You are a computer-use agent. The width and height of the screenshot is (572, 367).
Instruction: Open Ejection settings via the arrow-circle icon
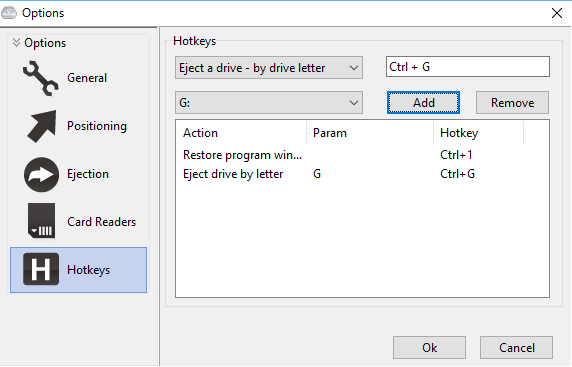(41, 174)
